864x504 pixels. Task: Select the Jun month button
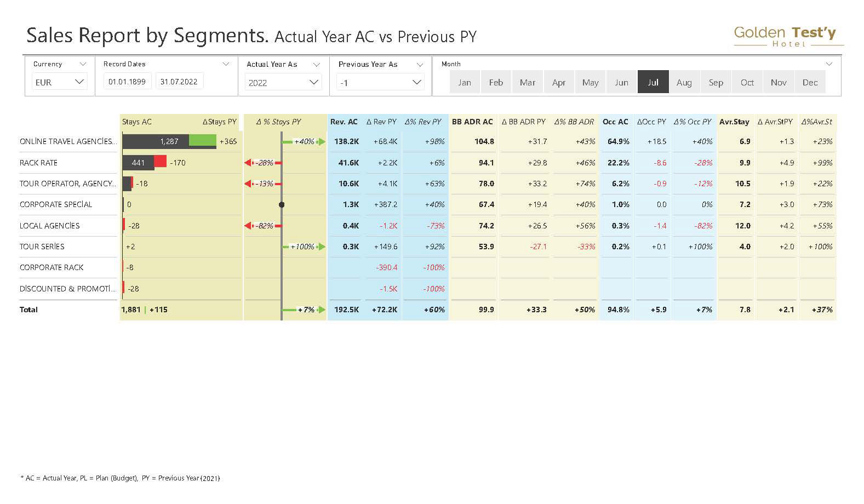click(x=621, y=82)
